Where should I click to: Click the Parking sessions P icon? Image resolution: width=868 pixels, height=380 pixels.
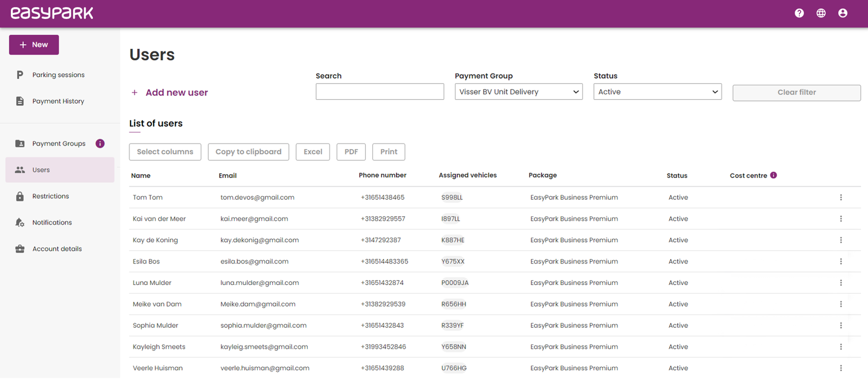(20, 75)
